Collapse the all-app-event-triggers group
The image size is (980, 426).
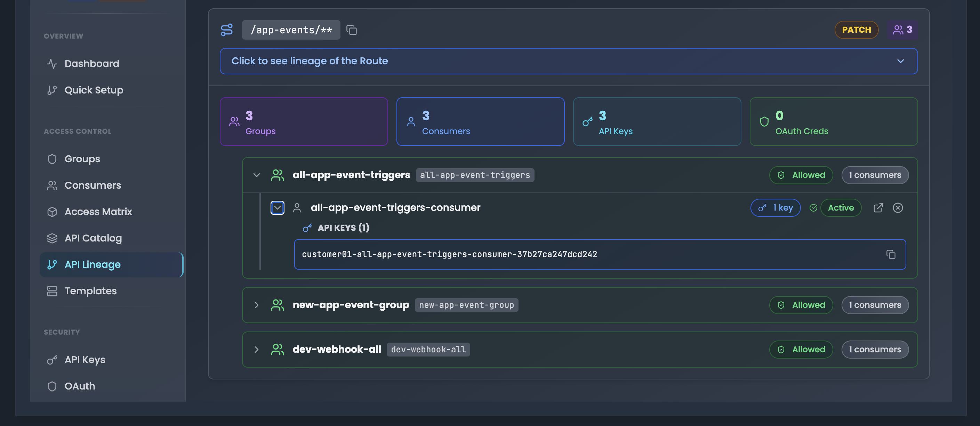pyautogui.click(x=256, y=175)
